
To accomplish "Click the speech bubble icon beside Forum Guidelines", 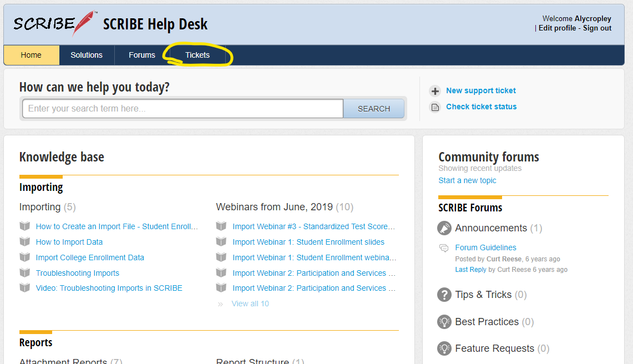I will tap(444, 247).
